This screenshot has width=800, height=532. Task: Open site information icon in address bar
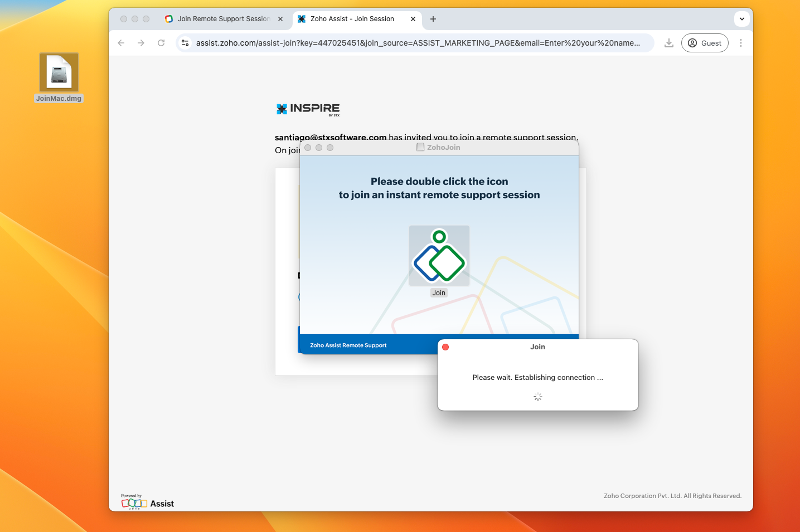click(x=186, y=43)
